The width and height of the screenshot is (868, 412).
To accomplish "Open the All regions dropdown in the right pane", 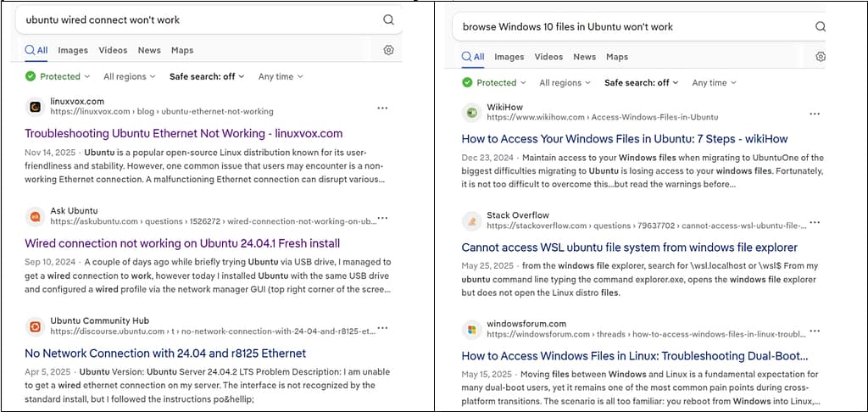I will (565, 82).
